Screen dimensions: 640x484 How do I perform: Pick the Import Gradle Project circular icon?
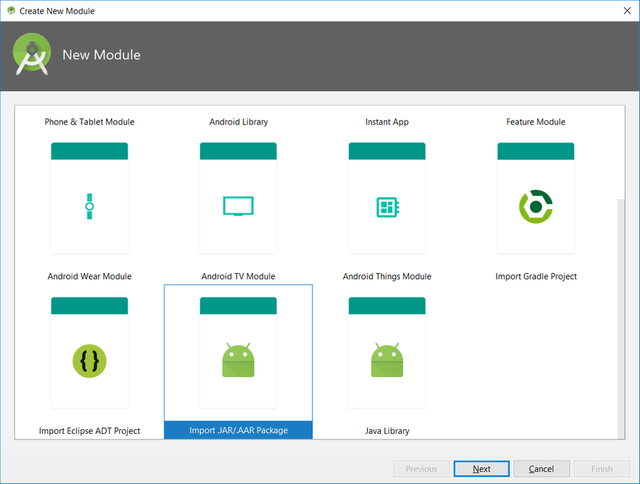point(535,206)
